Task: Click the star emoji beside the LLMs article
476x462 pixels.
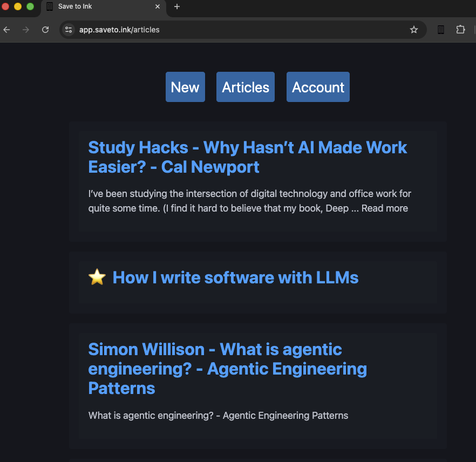Action: 97,277
